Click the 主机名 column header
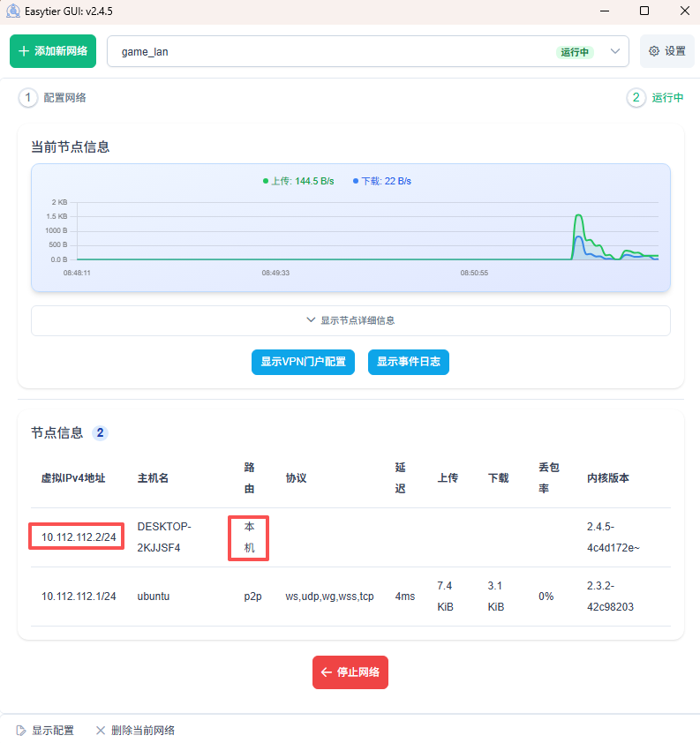Image resolution: width=700 pixels, height=743 pixels. [153, 478]
